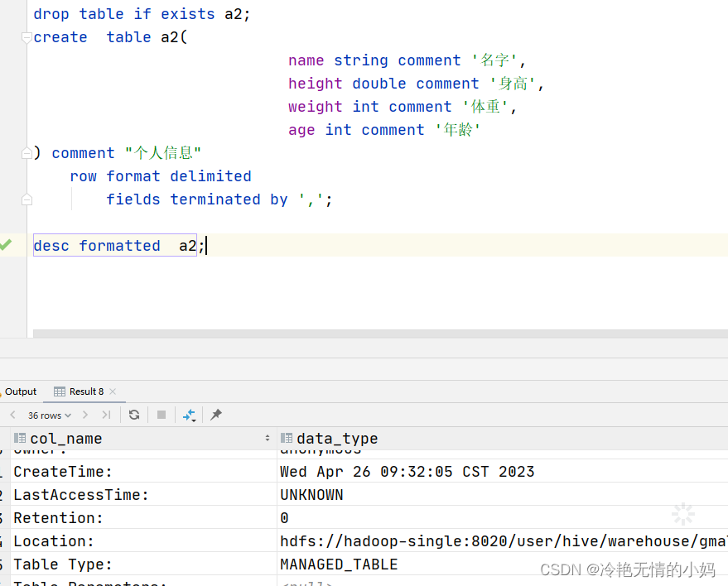Click the stop execution square icon
Screen dimensions: 728x586
[x=162, y=415]
